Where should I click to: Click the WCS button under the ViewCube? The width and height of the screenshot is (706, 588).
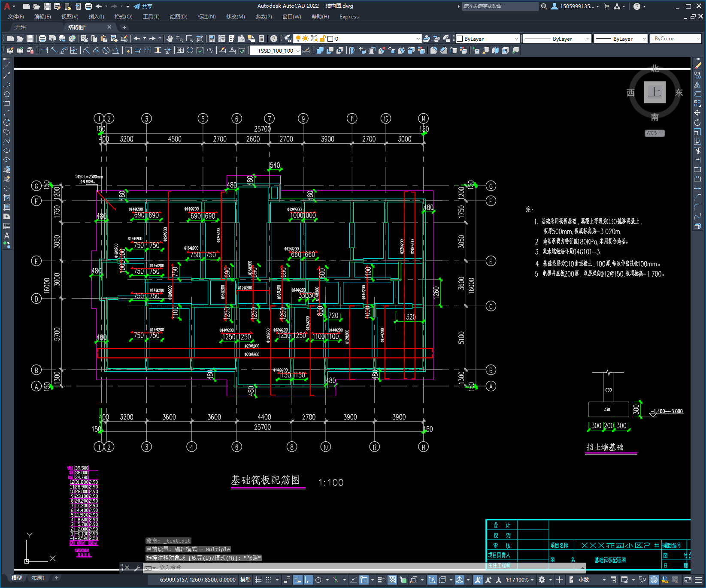coord(654,133)
